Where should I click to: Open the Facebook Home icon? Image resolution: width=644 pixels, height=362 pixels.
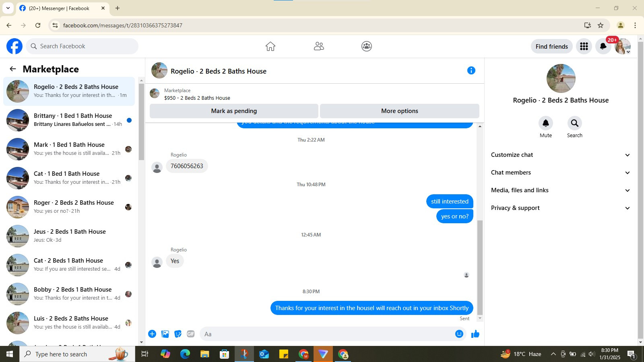point(270,46)
